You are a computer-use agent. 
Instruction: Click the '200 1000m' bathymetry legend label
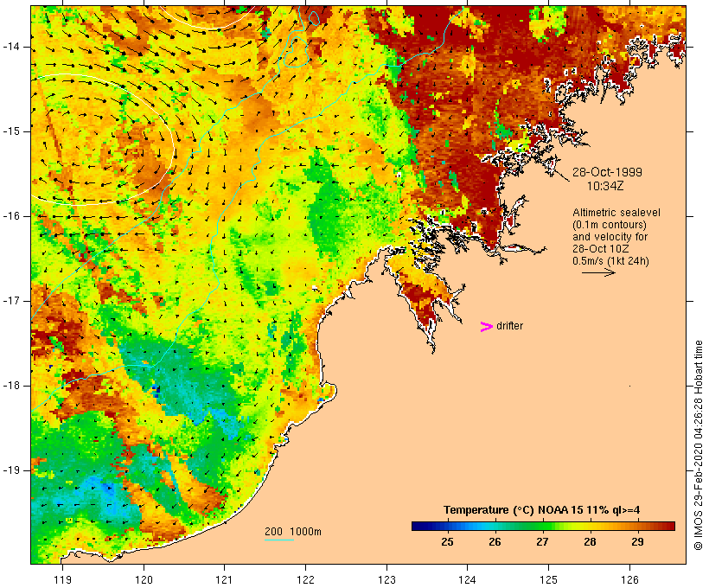pos(293,532)
